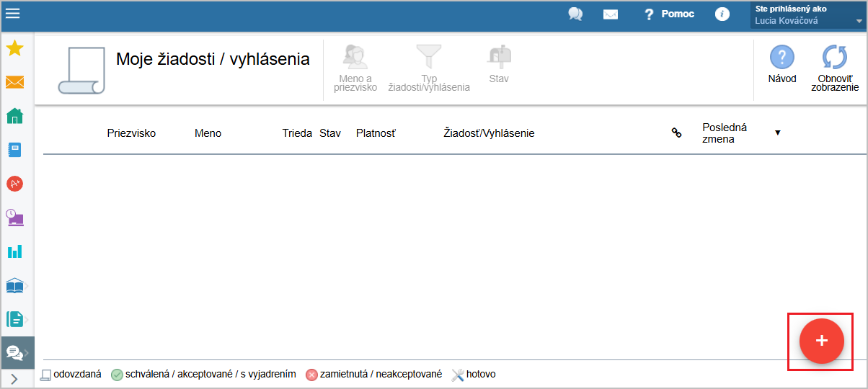Click the info icon in header
Screen dimensions: 868x389
[x=721, y=14]
